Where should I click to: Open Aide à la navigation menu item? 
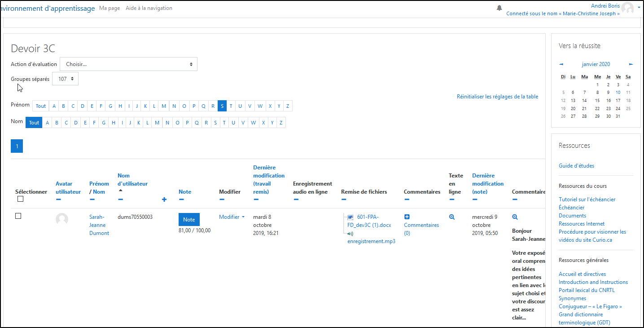point(149,8)
